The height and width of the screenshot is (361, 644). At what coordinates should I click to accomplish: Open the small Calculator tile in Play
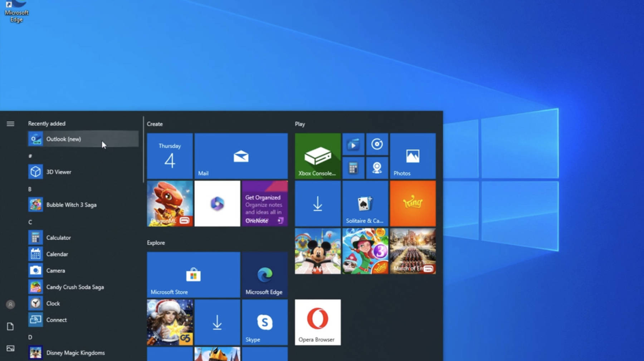coord(353,168)
